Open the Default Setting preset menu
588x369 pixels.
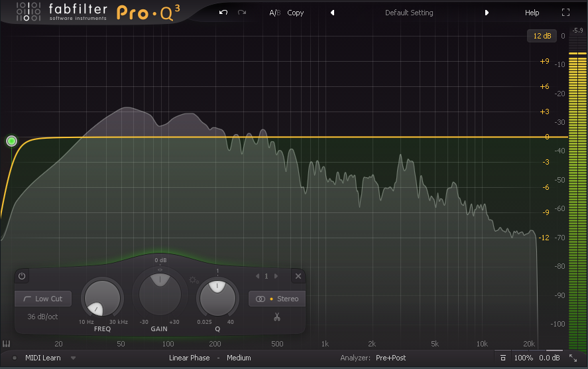[x=409, y=13]
